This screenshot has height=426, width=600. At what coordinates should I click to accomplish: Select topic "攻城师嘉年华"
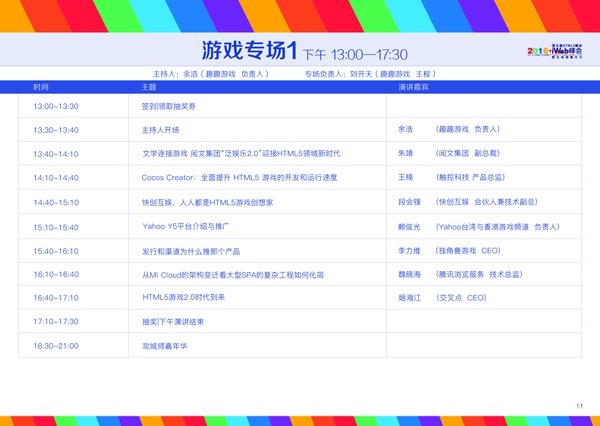[165, 346]
